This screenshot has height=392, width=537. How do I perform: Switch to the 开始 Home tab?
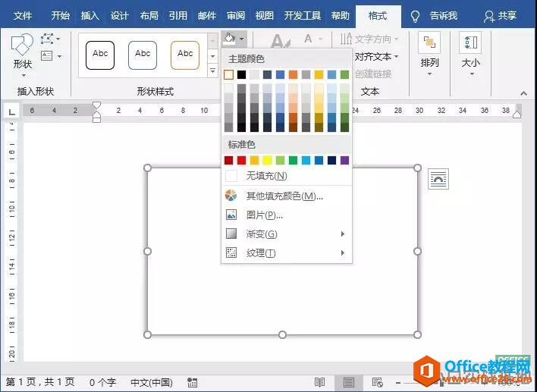point(60,16)
